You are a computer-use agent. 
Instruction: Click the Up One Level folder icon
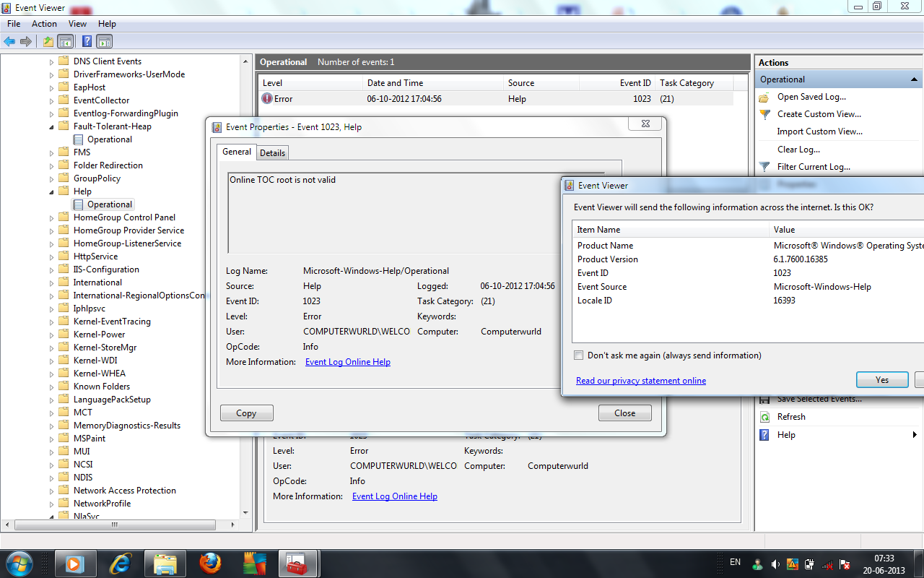pos(48,41)
